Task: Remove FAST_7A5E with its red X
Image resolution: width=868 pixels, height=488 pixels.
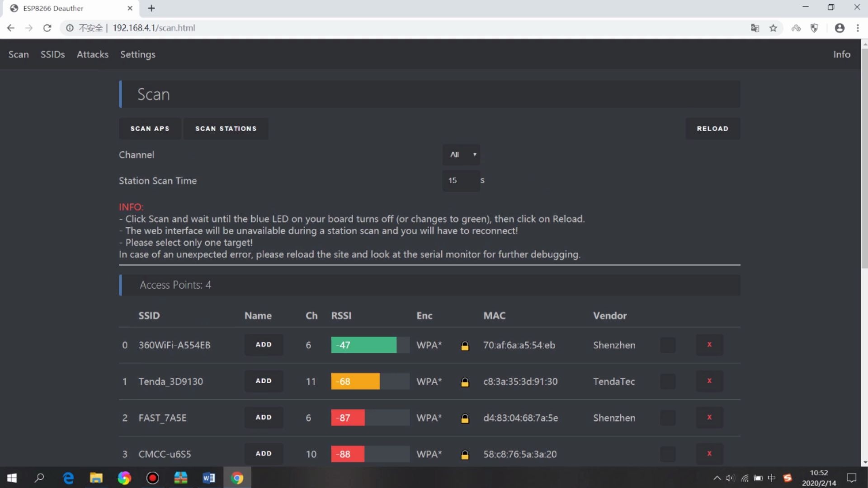Action: [x=709, y=418]
